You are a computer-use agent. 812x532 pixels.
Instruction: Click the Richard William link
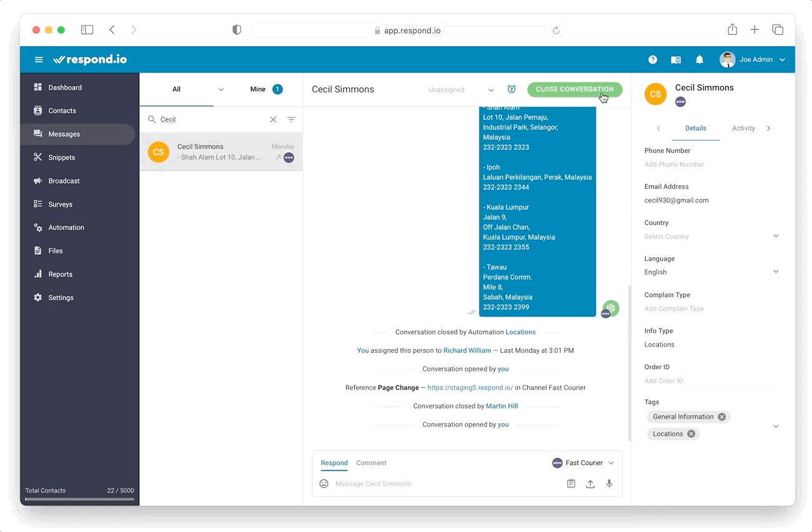[x=467, y=351]
